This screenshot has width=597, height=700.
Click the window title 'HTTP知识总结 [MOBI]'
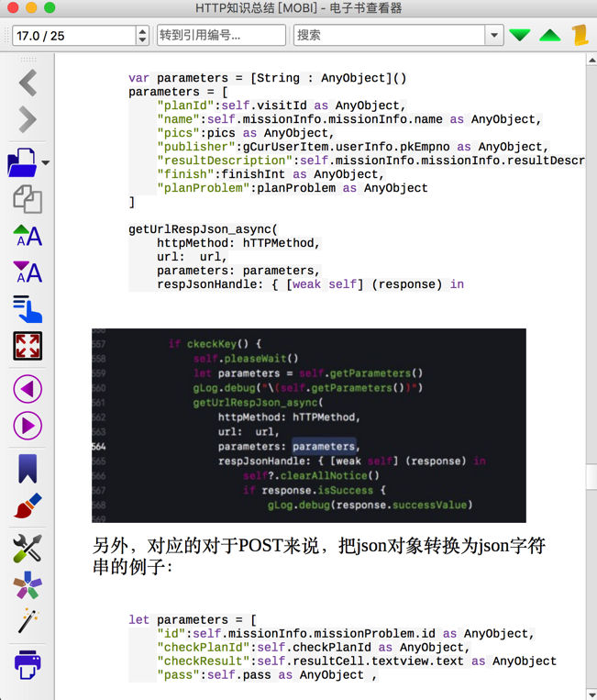256,8
